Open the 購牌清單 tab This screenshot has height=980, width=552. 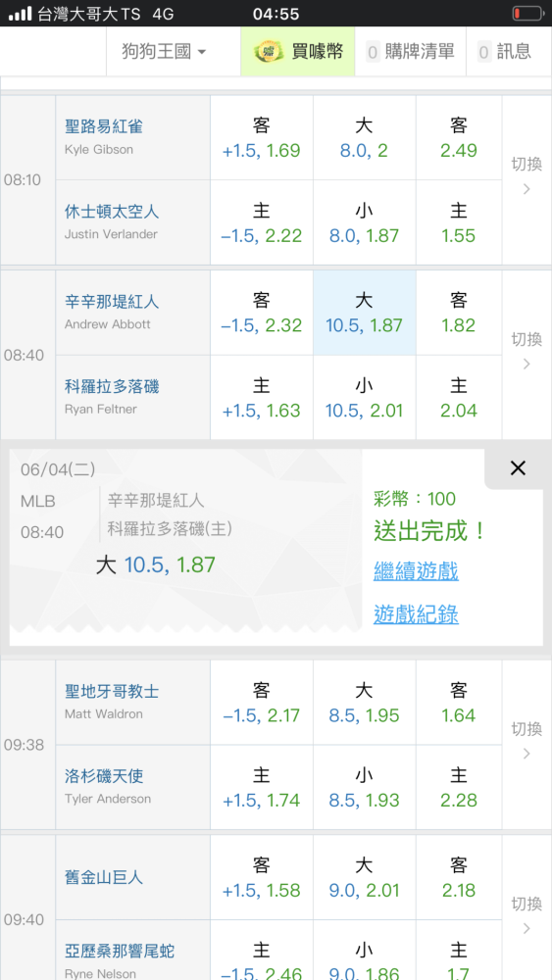410,51
